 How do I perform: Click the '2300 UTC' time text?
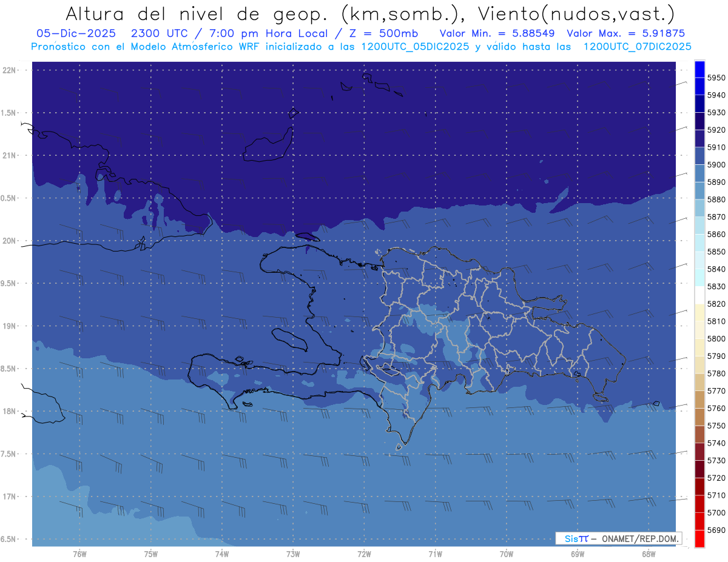159,33
